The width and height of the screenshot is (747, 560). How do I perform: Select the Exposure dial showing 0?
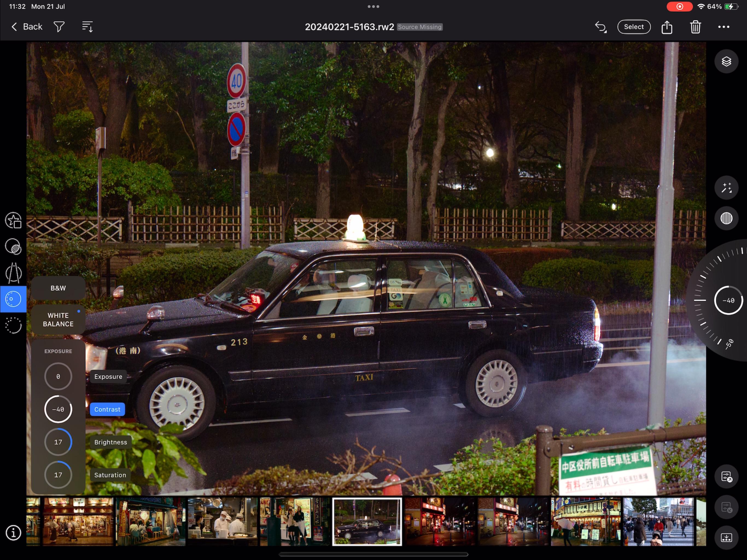(x=58, y=376)
